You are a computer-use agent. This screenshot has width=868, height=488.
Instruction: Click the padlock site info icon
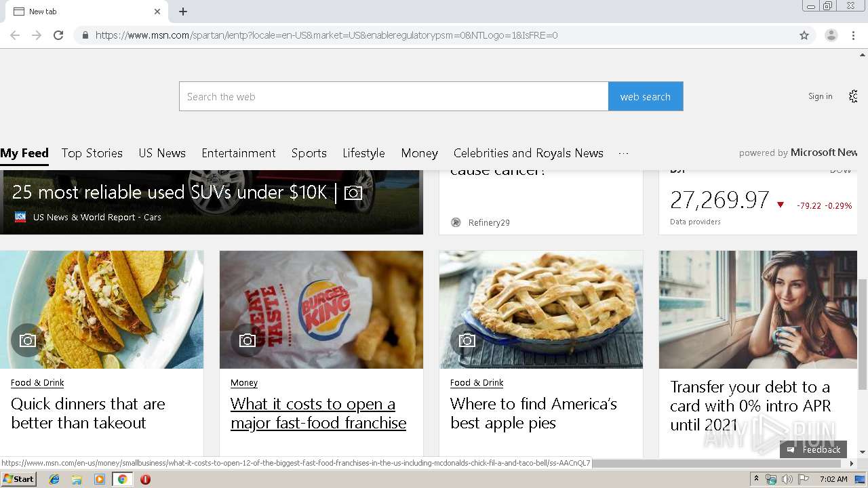(85, 35)
